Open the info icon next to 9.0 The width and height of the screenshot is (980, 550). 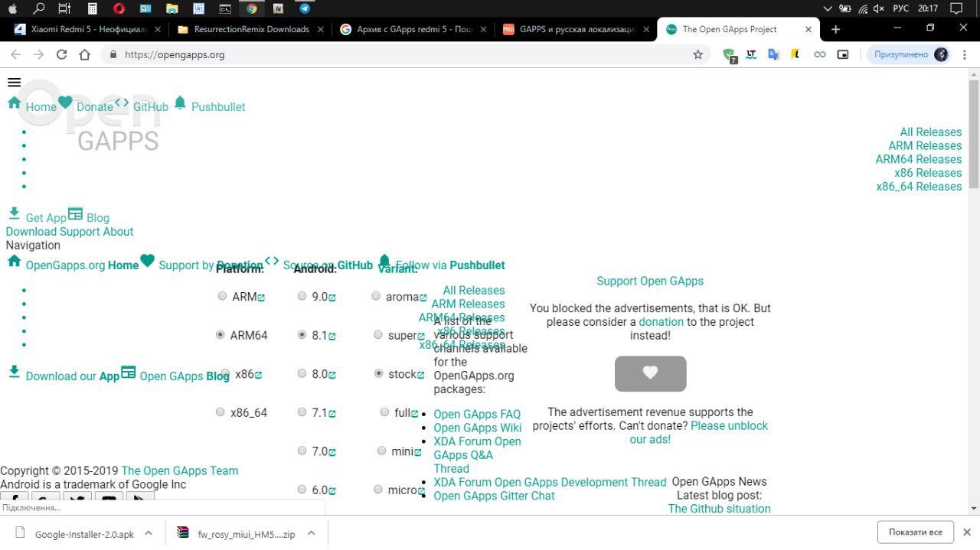point(332,298)
